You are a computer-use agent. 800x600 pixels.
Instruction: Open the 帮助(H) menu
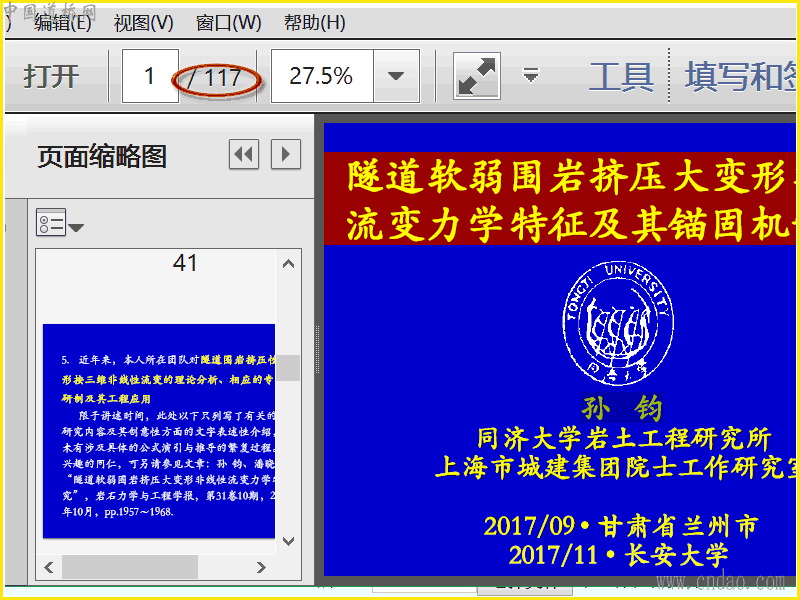click(314, 22)
